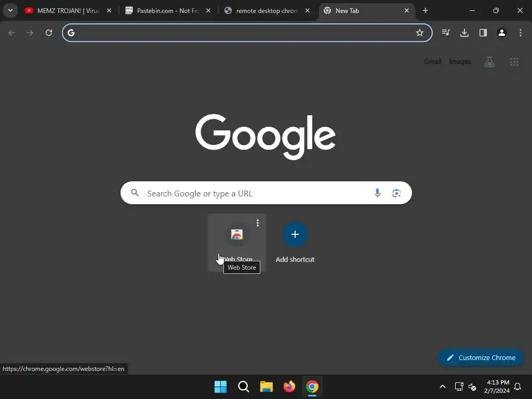
Task: Reload the page
Action: (x=49, y=33)
